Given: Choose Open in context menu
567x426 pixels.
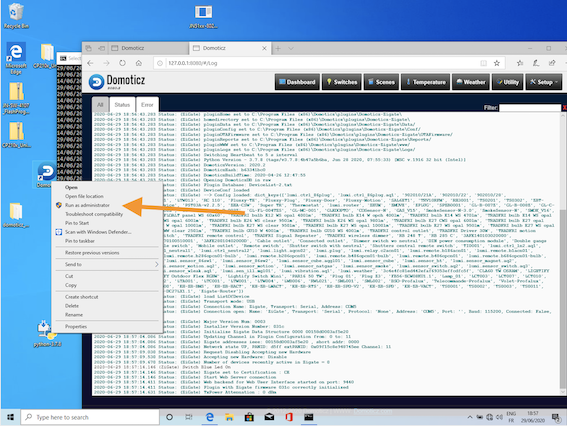Looking at the screenshot, I should pos(107,187).
